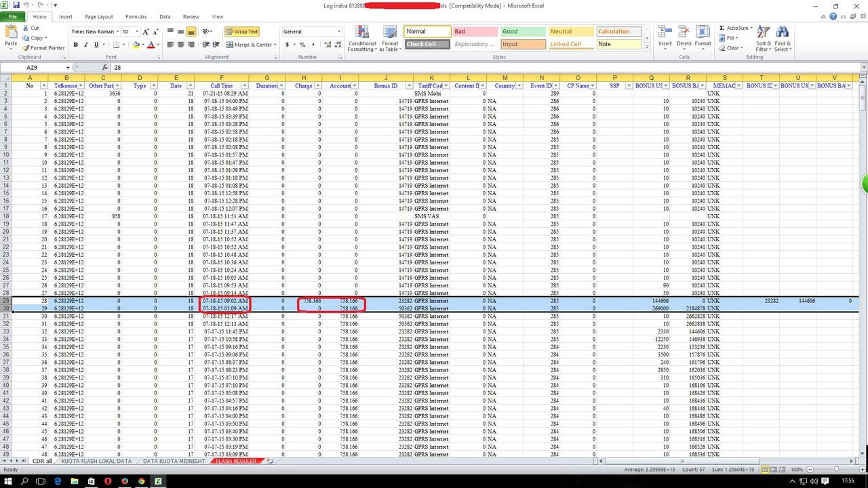Open FLASH REGULER sheet tab

pyautogui.click(x=236, y=461)
